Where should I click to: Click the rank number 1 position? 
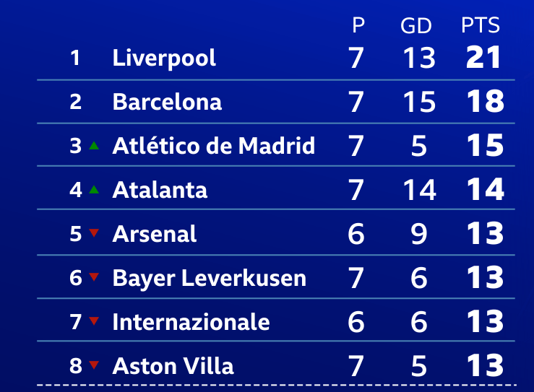[x=75, y=58]
